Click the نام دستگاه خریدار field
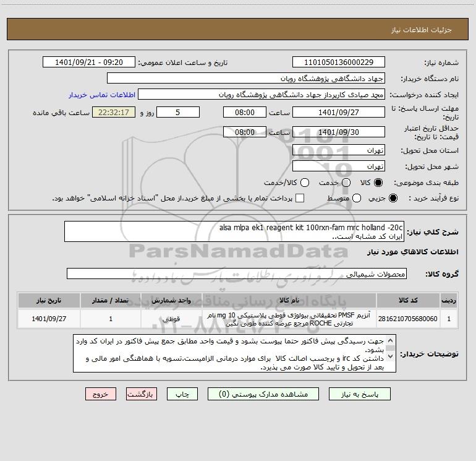Screen dimensions: 476x461 coord(246,78)
